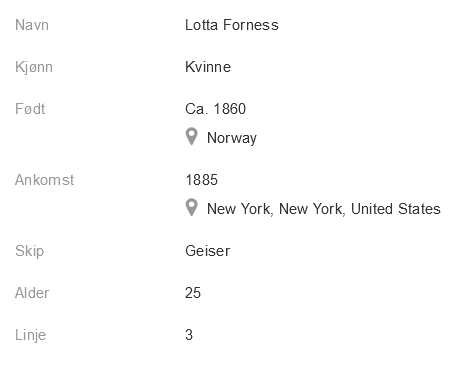Click the location pin beside Norway

[x=191, y=137]
